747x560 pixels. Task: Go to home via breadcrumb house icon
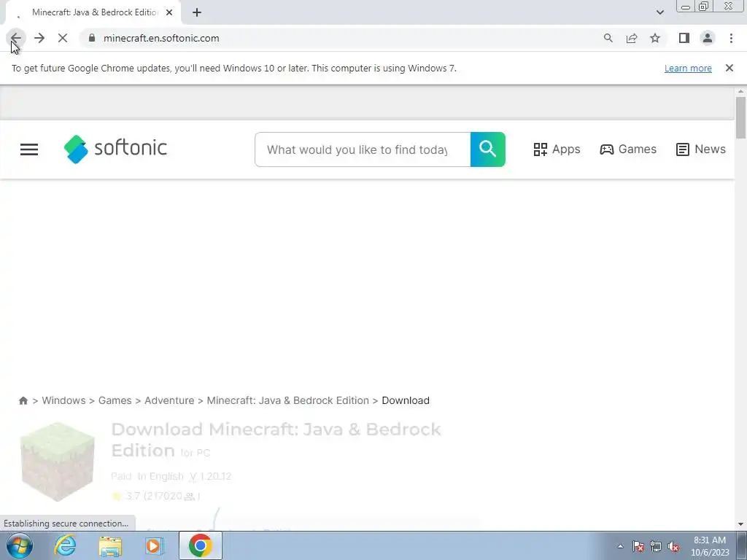23,400
